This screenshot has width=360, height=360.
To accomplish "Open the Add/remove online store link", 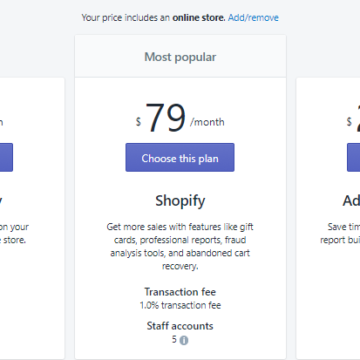I will pyautogui.click(x=253, y=18).
